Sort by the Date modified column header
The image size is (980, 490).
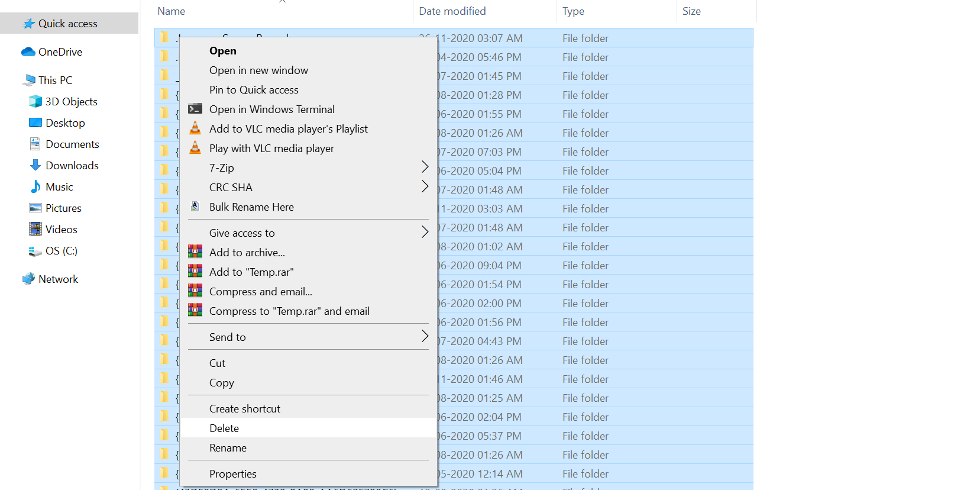[452, 11]
